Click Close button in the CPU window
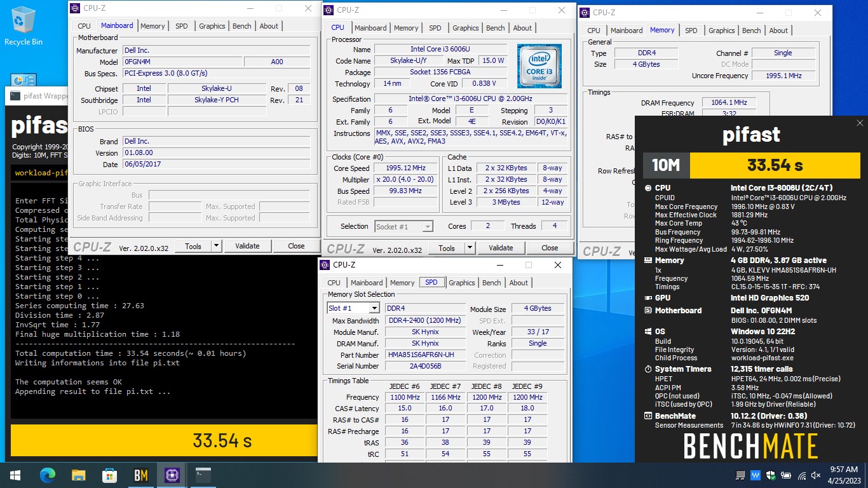Screen dimensions: 868x488 click(550, 248)
